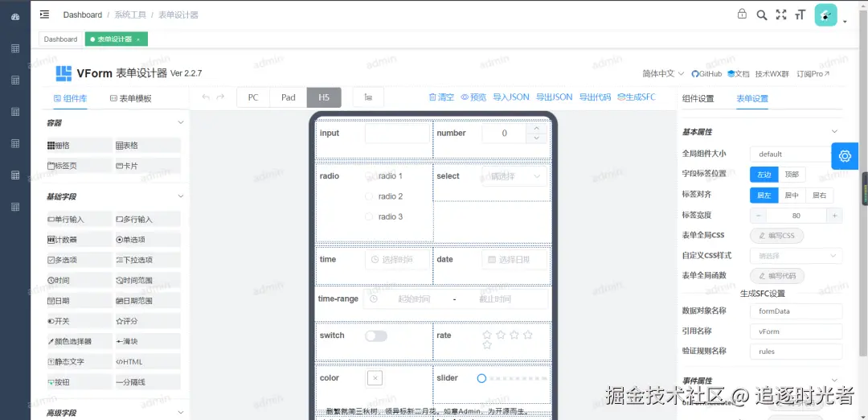Add slider (滑块) field
868x420 pixels.
147,341
